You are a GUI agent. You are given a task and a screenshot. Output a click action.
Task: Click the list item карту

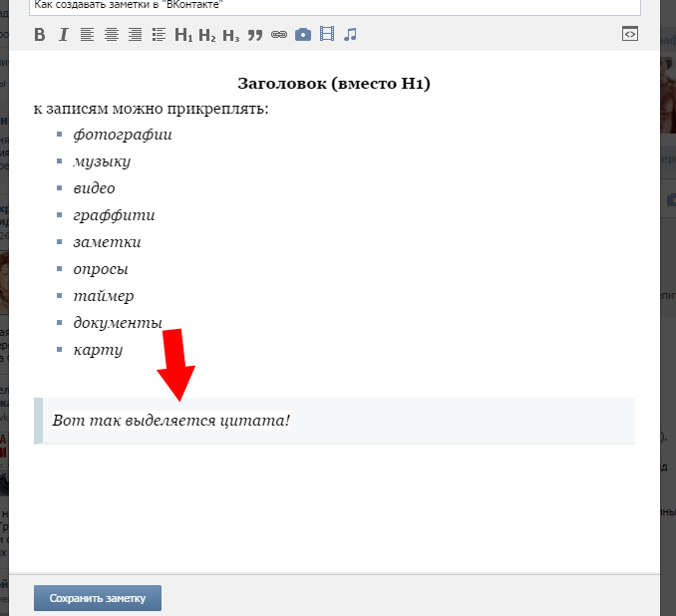98,350
